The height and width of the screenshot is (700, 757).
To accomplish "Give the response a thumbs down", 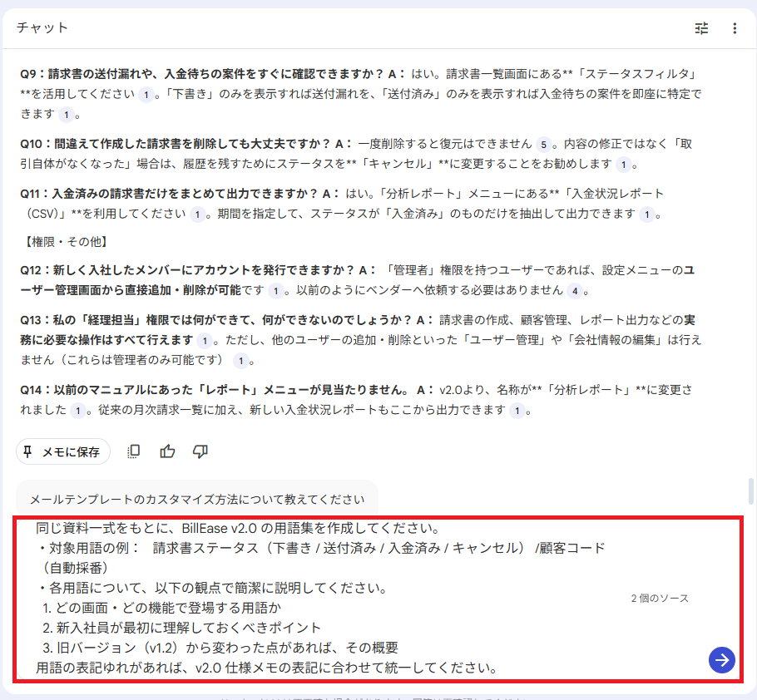I will click(200, 451).
